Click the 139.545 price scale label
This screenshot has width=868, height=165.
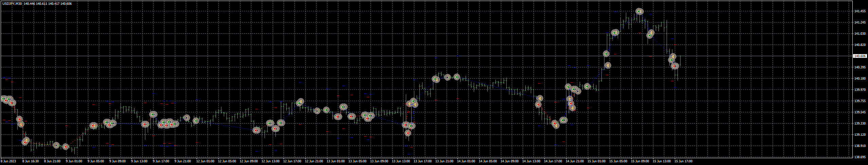(x=859, y=112)
